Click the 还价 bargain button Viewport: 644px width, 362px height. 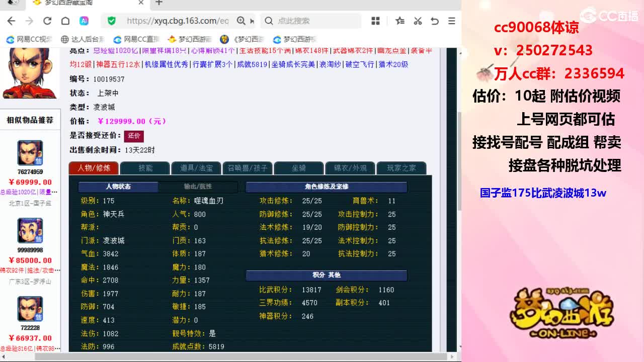point(134,136)
